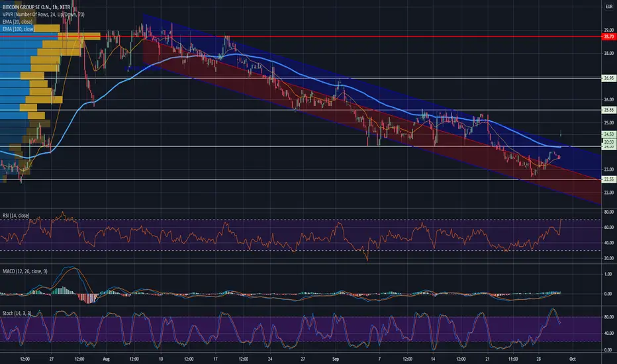
Task: Select the Stoch (14, 3, 3) label
Action: click(x=17, y=313)
